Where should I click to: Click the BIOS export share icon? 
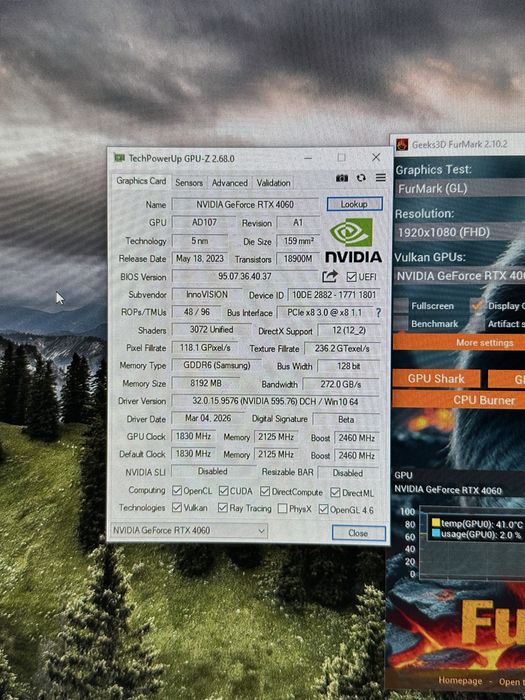click(329, 276)
